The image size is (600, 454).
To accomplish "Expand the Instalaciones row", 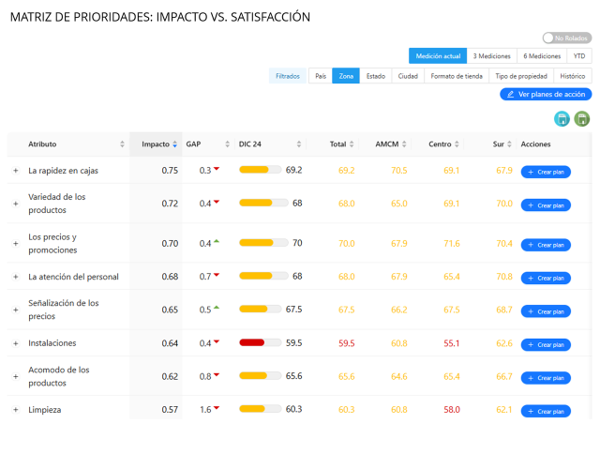I will click(16, 343).
